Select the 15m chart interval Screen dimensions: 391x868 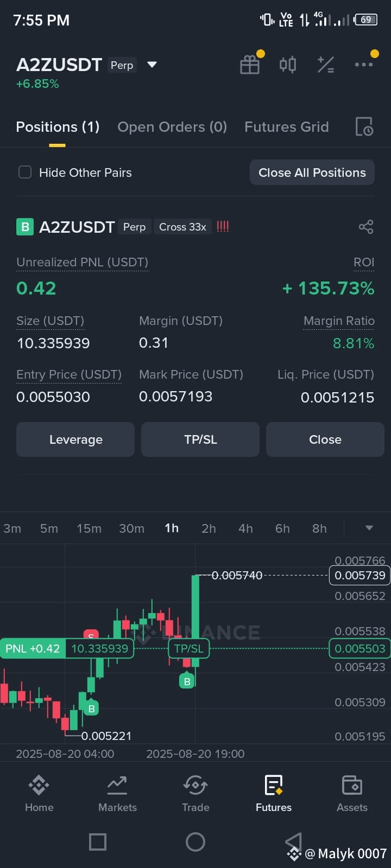[x=89, y=528]
